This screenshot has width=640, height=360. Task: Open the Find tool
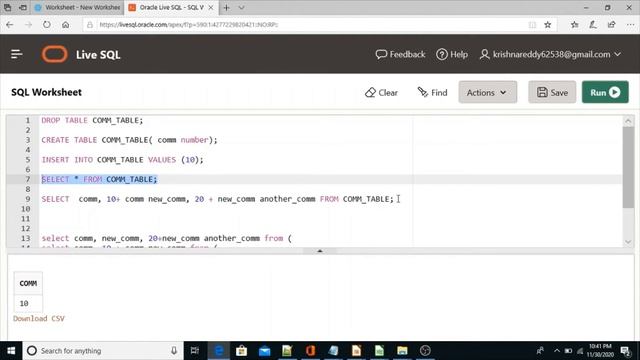point(432,93)
